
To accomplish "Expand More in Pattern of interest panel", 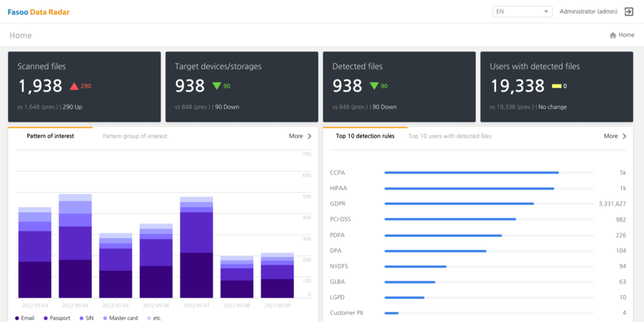I will coord(301,136).
